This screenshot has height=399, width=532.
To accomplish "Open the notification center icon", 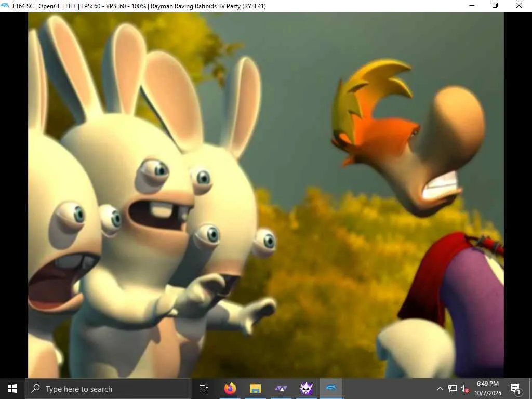I will (515, 389).
